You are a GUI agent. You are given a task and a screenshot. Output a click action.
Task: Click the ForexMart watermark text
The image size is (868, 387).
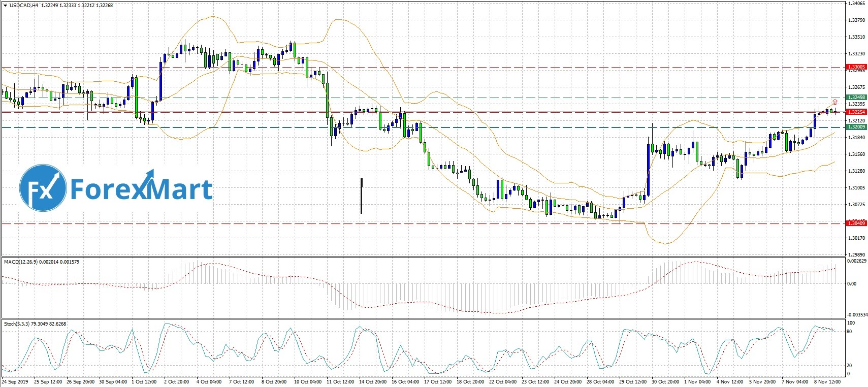pos(141,189)
